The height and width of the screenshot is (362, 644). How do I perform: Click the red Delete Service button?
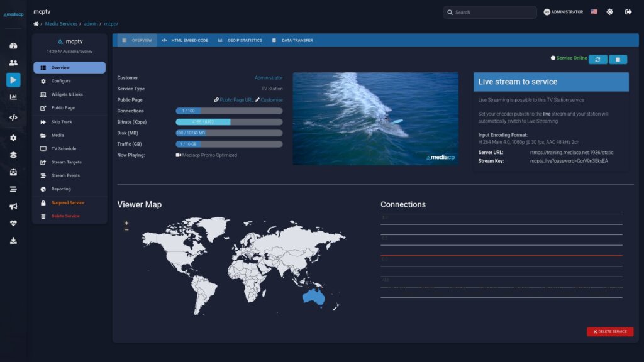pos(610,332)
